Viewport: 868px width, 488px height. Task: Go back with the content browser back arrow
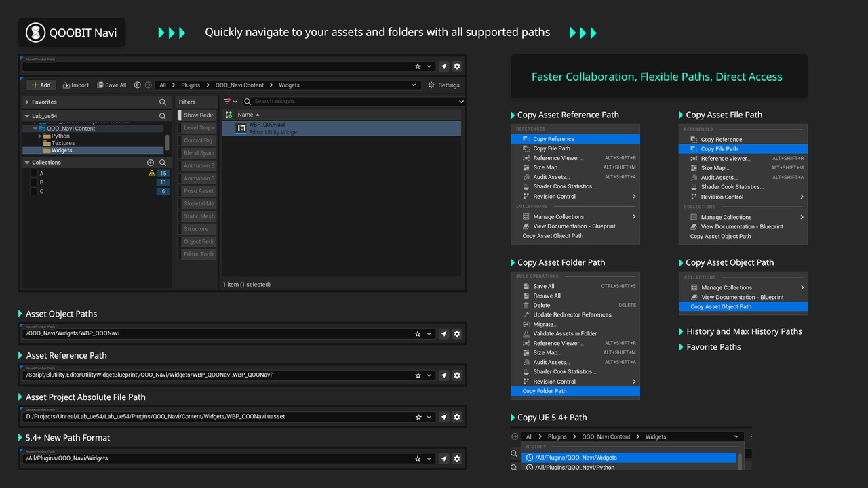[138, 85]
